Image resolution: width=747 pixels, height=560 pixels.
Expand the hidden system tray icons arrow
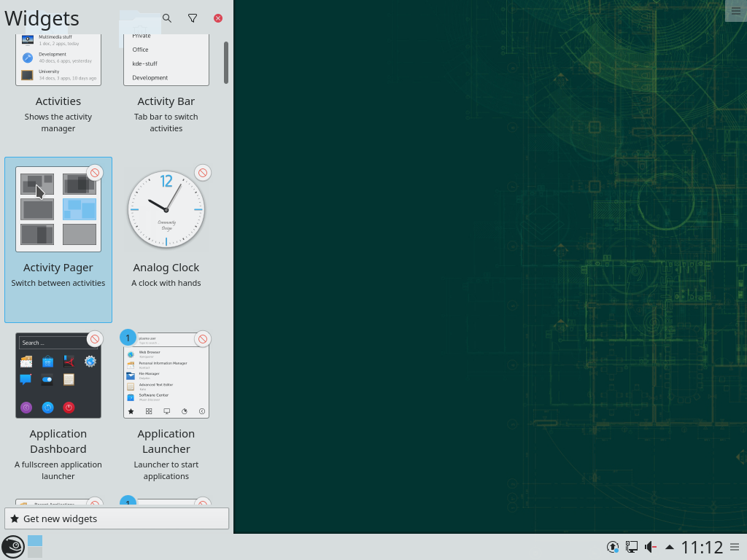(670, 547)
